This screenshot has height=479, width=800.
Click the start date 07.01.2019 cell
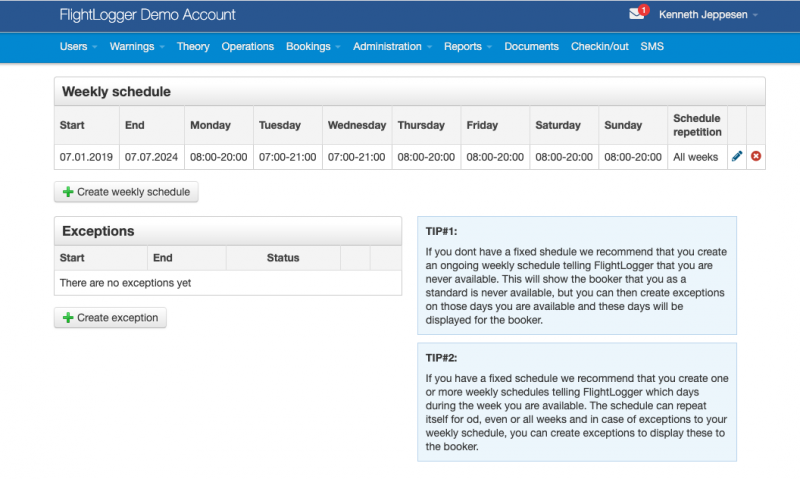pos(87,157)
